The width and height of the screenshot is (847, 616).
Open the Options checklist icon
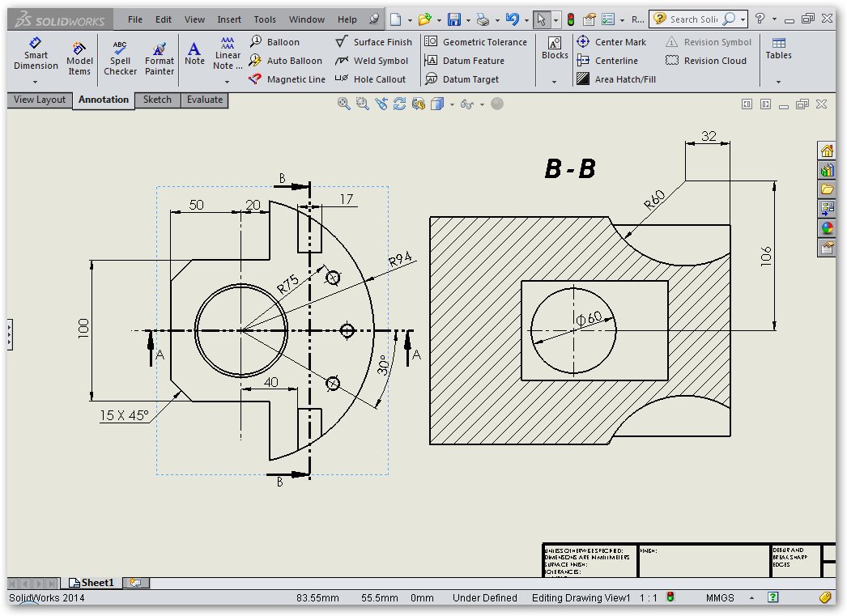[x=608, y=20]
